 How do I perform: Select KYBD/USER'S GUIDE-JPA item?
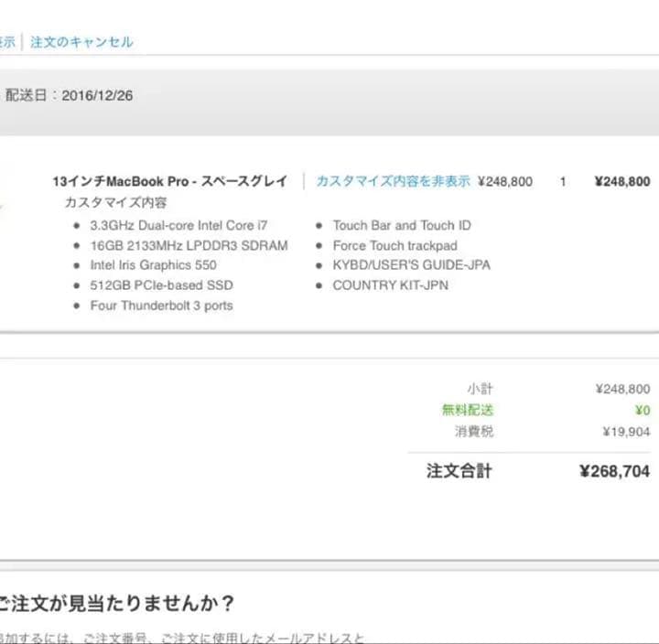pyautogui.click(x=412, y=265)
